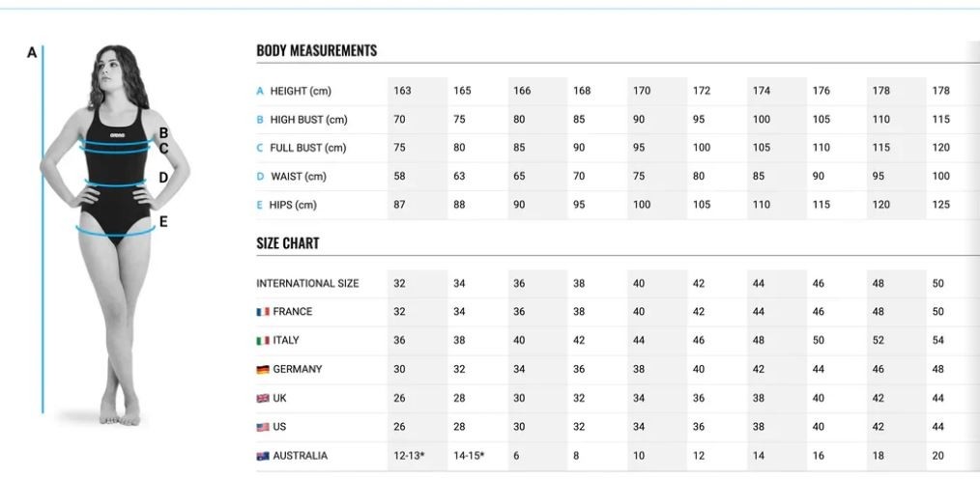Click the blue letter E beside HIPS
The image size is (980, 480).
(x=260, y=205)
